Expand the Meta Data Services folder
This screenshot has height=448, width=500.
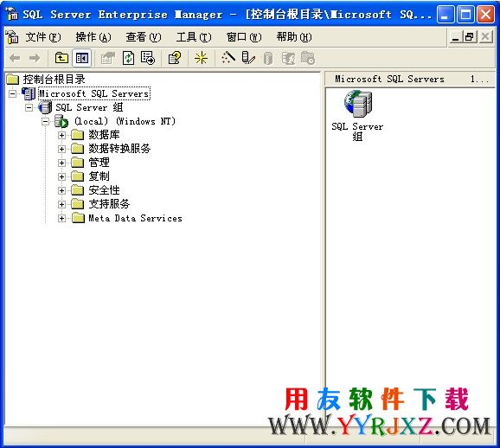pos(62,219)
